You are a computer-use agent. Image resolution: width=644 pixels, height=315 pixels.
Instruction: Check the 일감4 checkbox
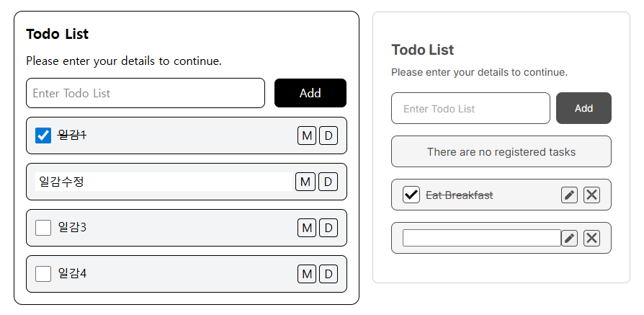43,274
